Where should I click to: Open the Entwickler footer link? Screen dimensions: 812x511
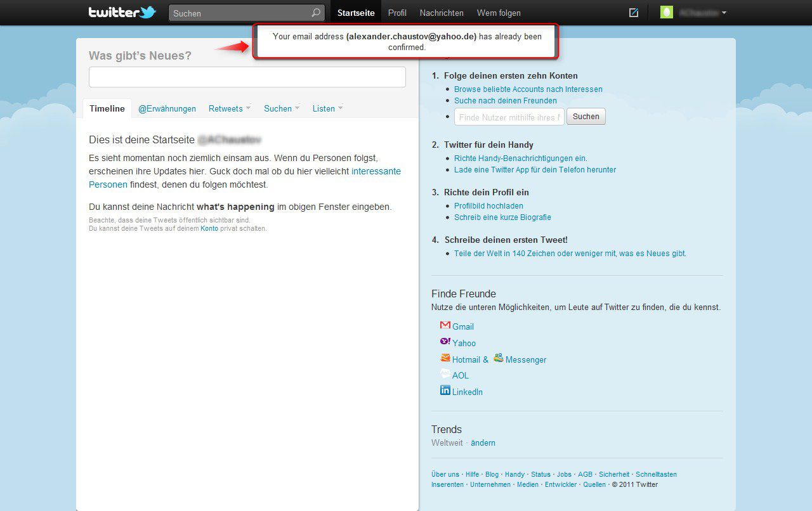click(561, 484)
